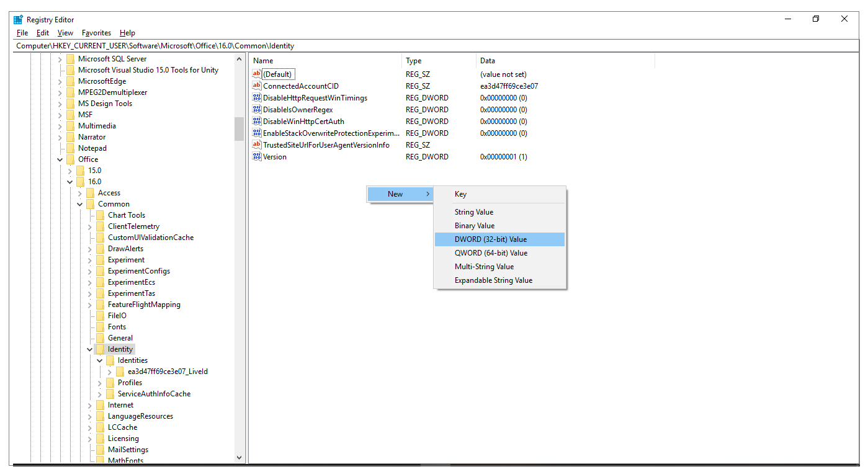Open the Edit menu
The width and height of the screenshot is (868, 472).
pos(43,33)
